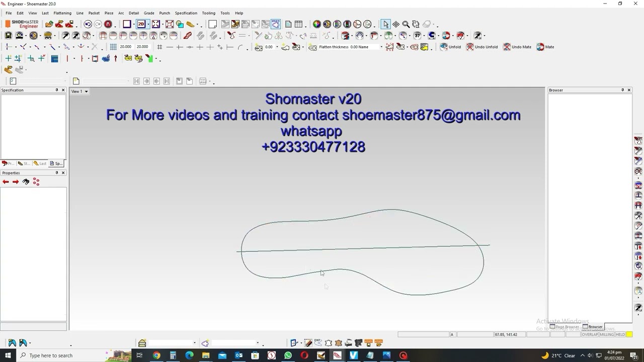
Task: Click the Undo Unfold button
Action: [482, 47]
